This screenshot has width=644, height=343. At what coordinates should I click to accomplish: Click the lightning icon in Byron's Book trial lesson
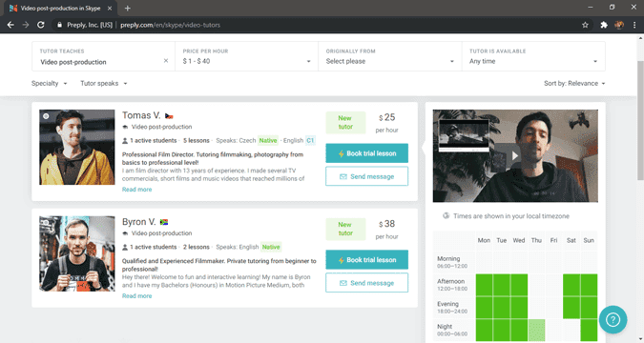[341, 260]
